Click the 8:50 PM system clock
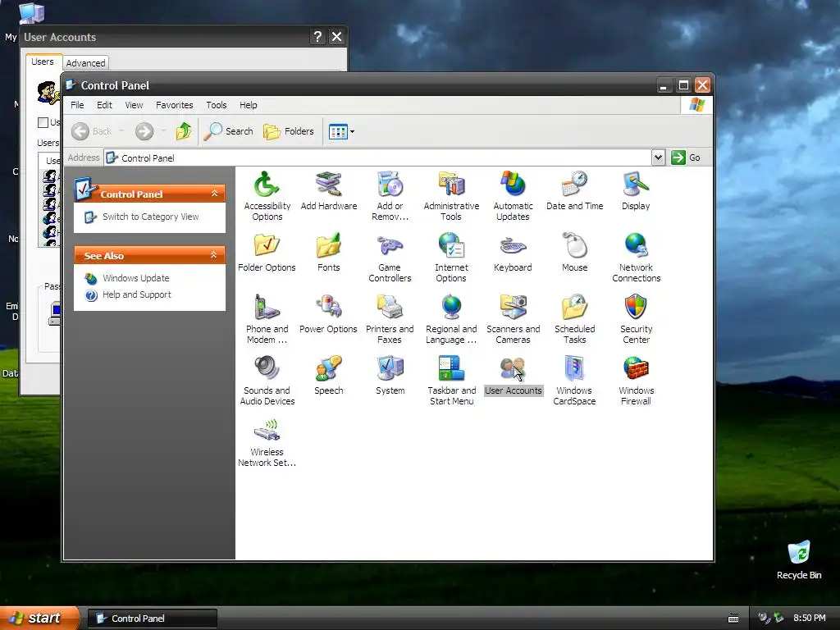The image size is (840, 630). pos(809,618)
